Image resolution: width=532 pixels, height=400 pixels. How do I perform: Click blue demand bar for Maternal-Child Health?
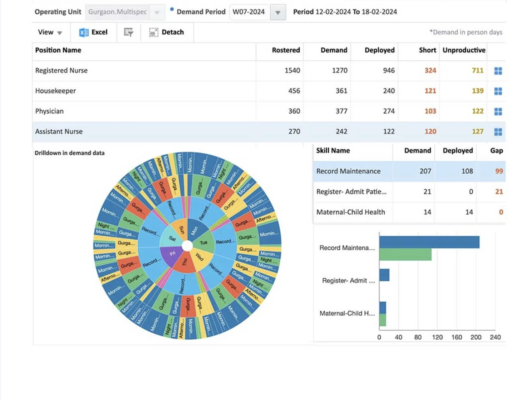(x=383, y=308)
